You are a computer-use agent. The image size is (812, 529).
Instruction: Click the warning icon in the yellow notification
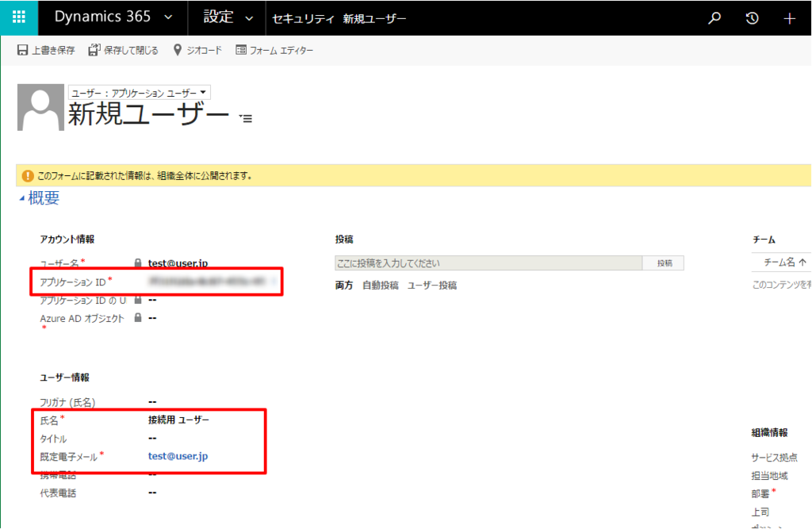pos(28,176)
